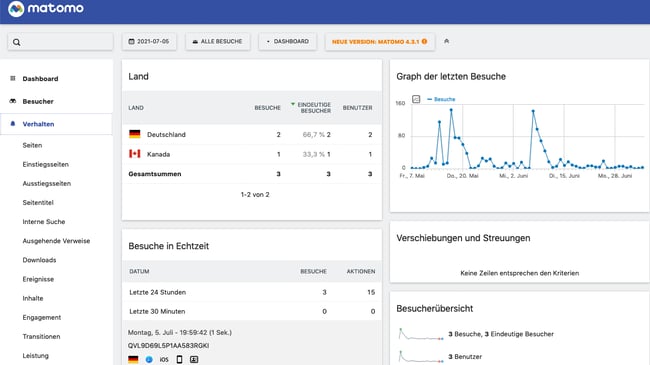Open the Dashboard selector dropdown
Viewport: 650px width, 365px height.
[288, 41]
